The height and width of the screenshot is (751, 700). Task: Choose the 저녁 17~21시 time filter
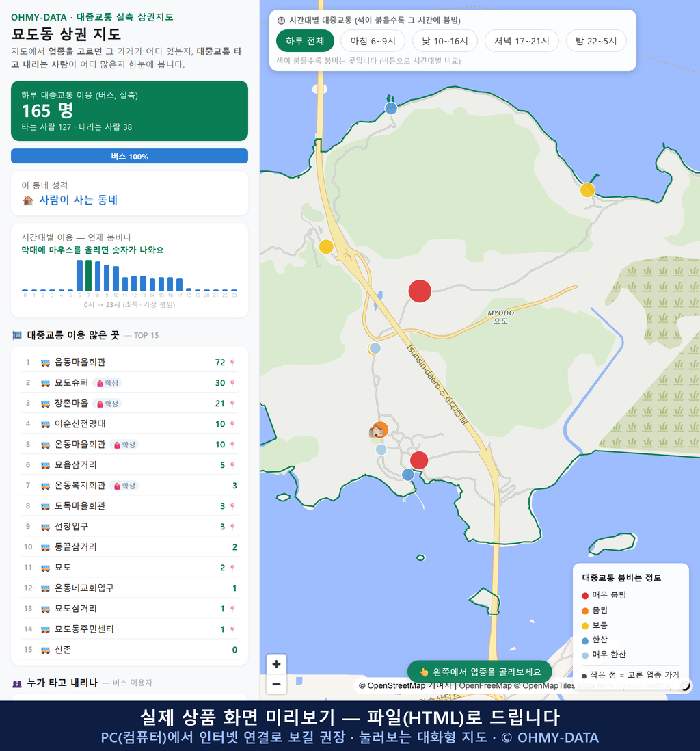522,41
